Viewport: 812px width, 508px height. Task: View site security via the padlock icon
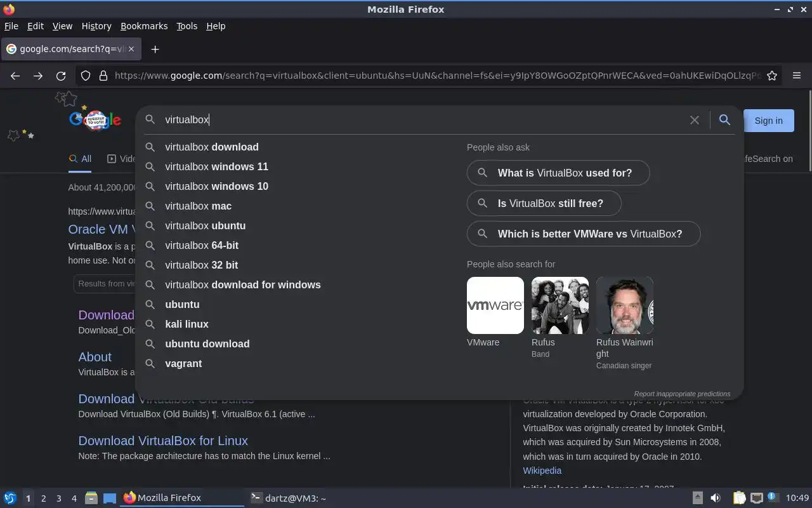pos(103,76)
